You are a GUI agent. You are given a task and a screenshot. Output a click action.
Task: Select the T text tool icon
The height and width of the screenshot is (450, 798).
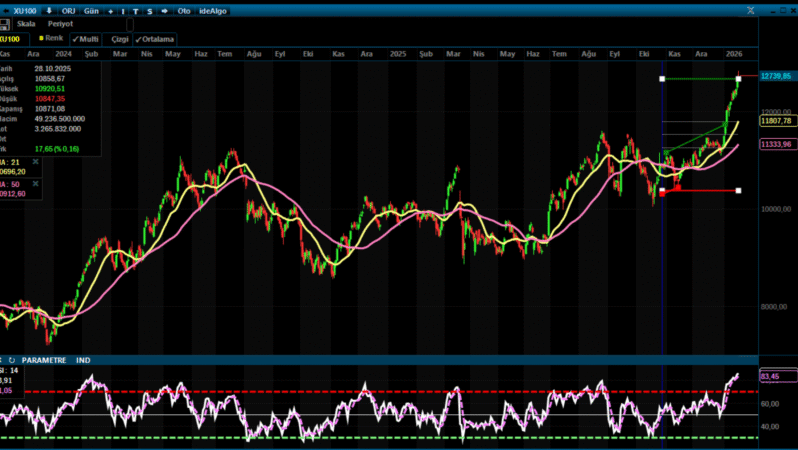click(x=135, y=11)
